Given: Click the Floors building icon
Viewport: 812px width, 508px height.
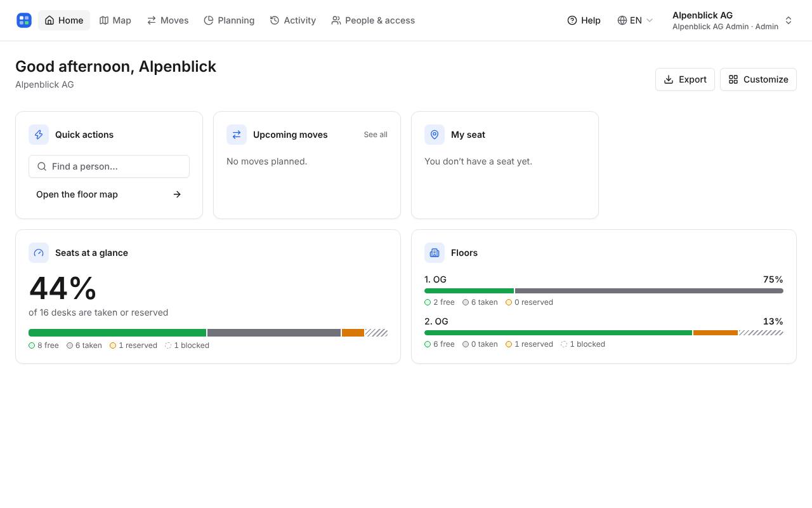Looking at the screenshot, I should (435, 253).
